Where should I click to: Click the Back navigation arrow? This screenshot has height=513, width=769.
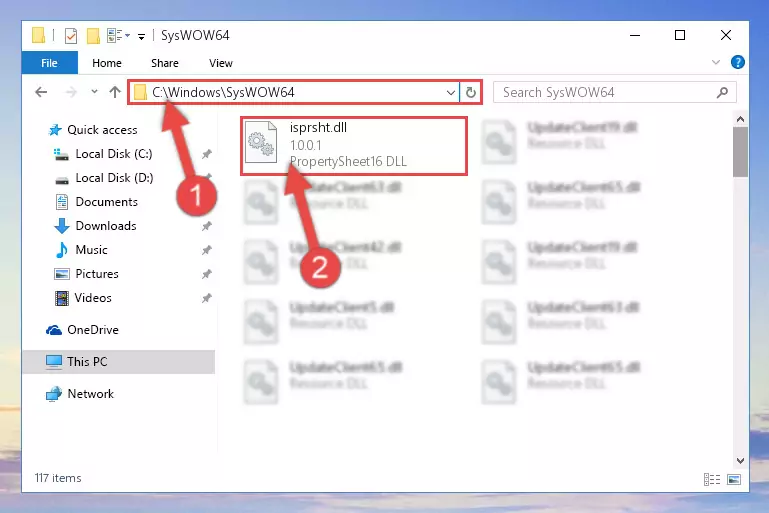pos(41,92)
